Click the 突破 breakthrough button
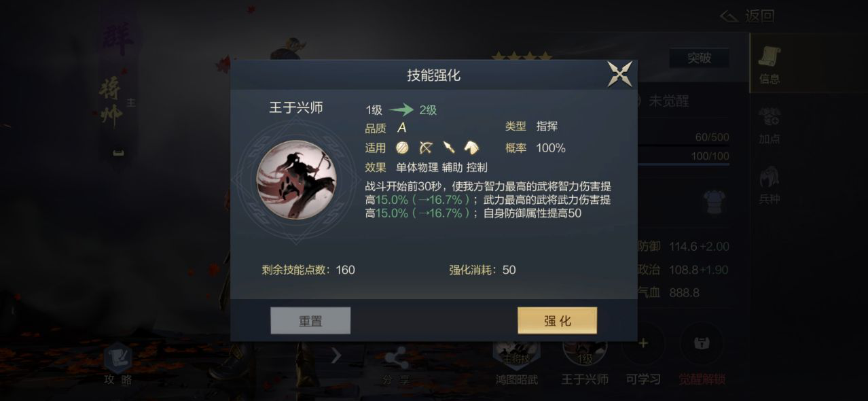868x401 pixels. coord(699,58)
